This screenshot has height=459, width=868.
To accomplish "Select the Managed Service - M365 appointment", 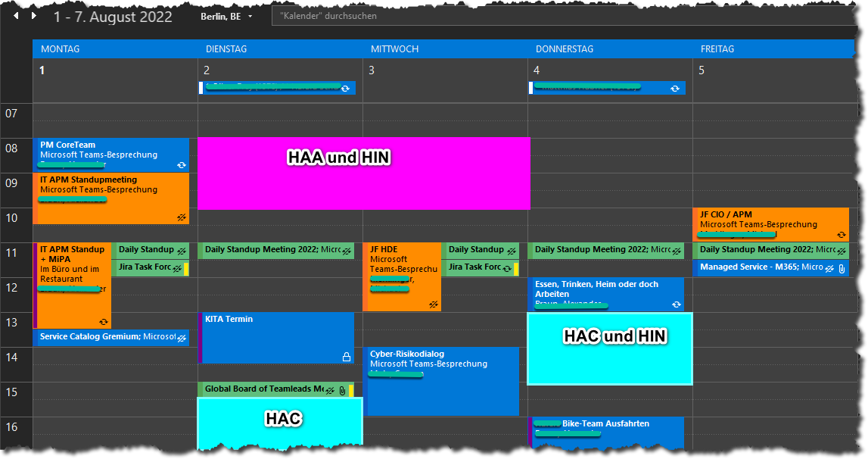I will (770, 268).
